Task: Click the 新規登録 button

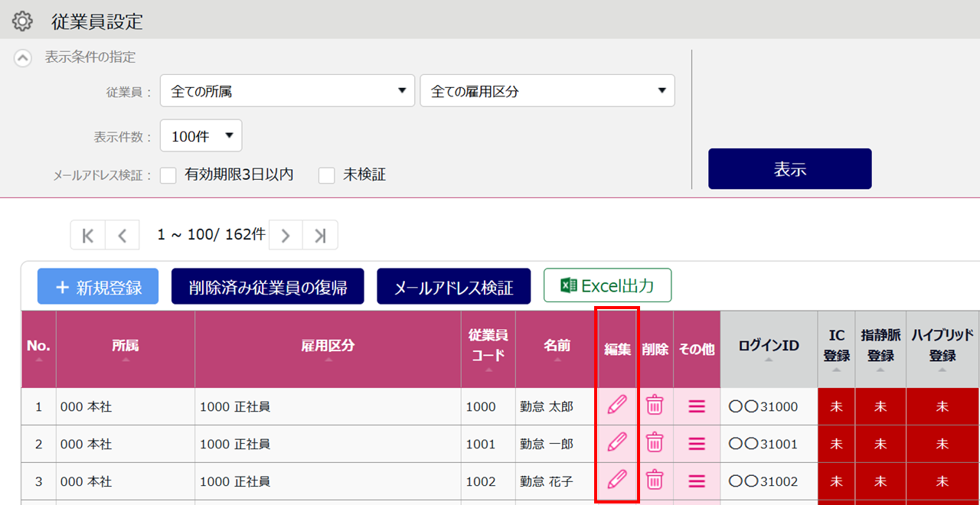Action: 98,287
